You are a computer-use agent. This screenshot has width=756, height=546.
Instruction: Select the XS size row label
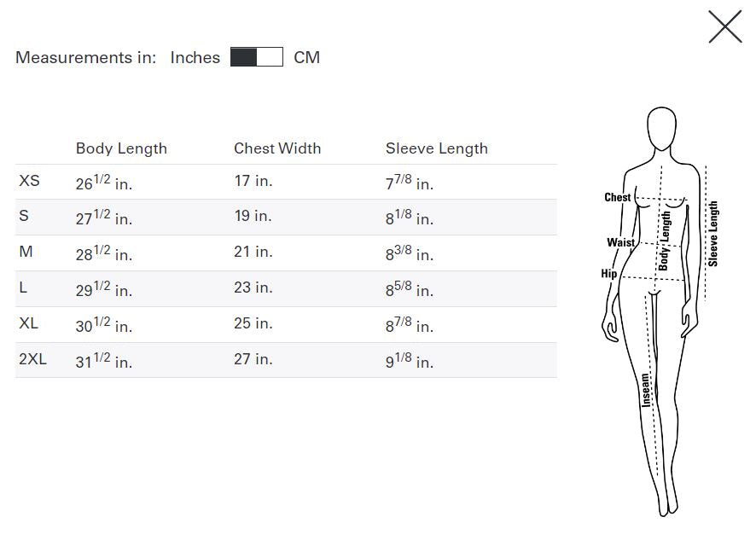point(26,182)
